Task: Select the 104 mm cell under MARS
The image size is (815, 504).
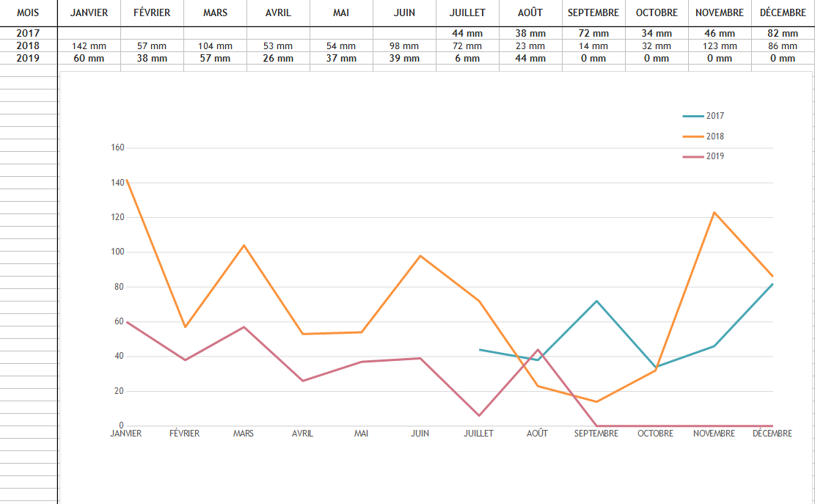Action: tap(215, 45)
